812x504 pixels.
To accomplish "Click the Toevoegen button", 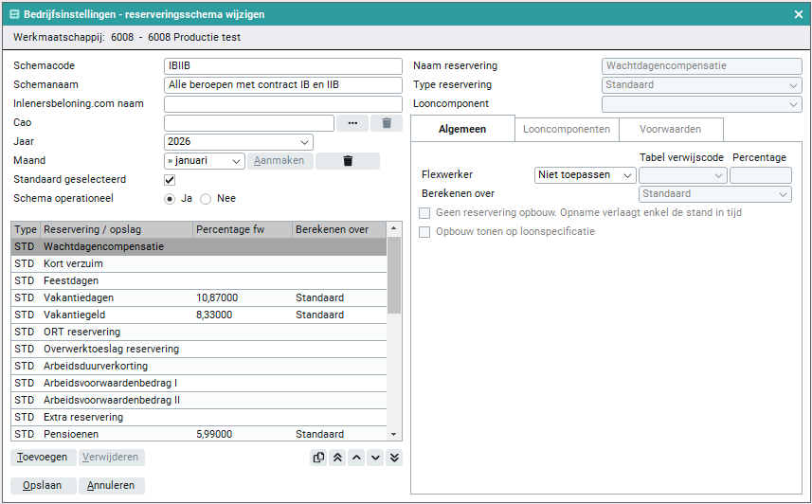I will pyautogui.click(x=42, y=458).
